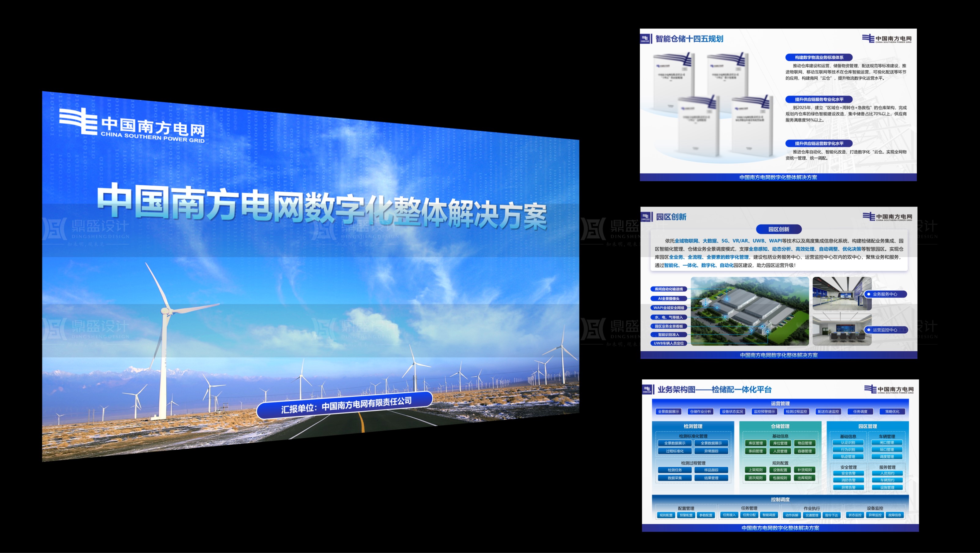Click the logo on the 智能仓储十四五规划 slide's top right
The height and width of the screenshot is (553, 980).
click(886, 39)
